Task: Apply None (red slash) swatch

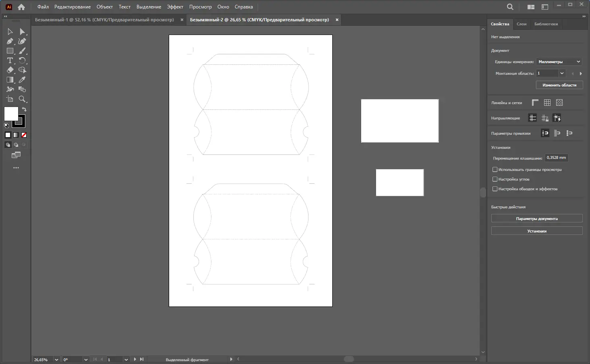Action: [x=24, y=135]
